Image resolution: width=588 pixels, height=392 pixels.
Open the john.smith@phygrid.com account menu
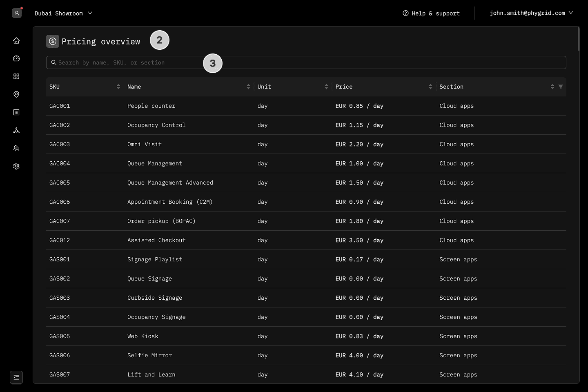531,13
